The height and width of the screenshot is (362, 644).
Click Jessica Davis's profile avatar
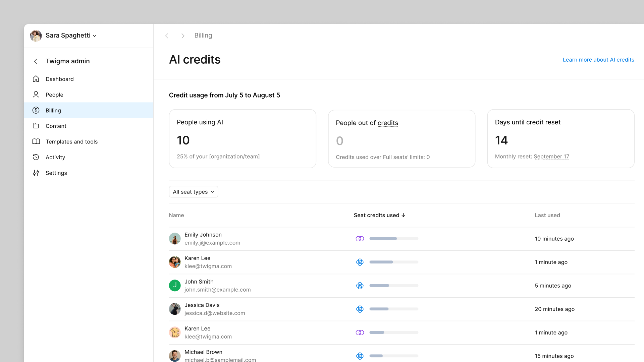[x=175, y=309]
